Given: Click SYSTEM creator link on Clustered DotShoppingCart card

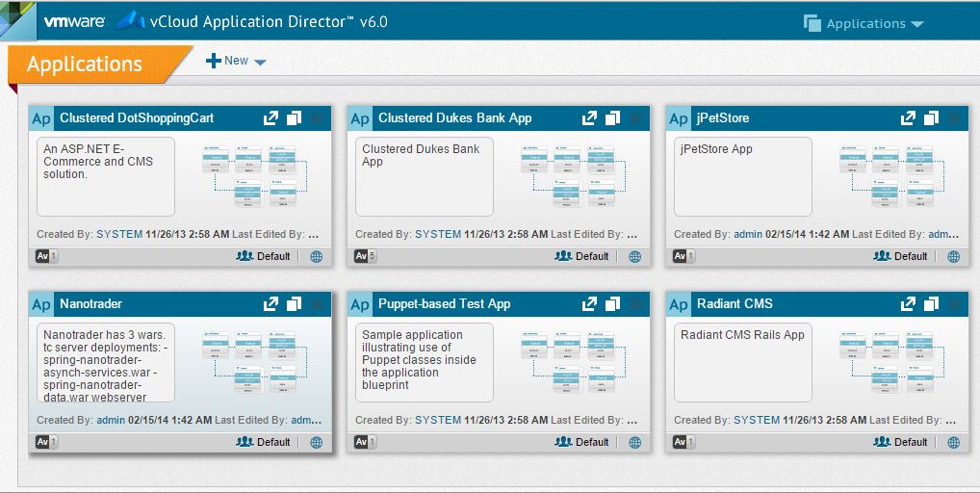Looking at the screenshot, I should pyautogui.click(x=119, y=234).
